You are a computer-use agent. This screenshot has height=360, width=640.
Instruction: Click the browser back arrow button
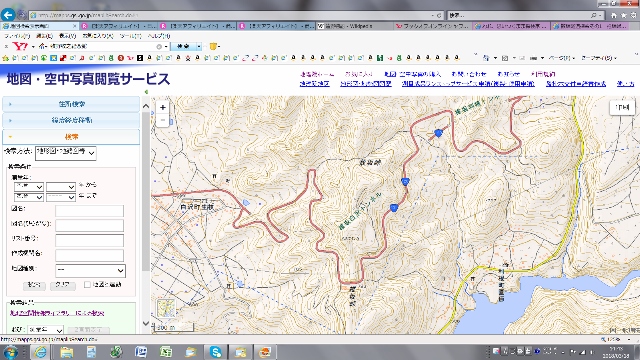click(8, 16)
